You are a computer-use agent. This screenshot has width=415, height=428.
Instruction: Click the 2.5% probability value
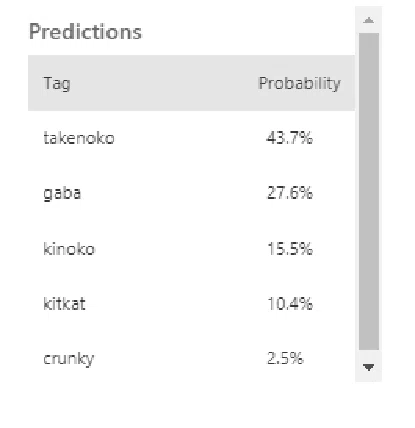285,358
